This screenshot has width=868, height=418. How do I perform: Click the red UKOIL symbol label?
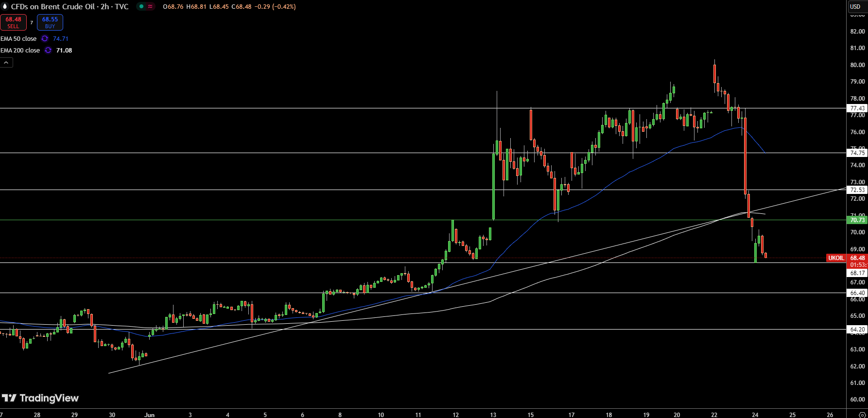836,258
